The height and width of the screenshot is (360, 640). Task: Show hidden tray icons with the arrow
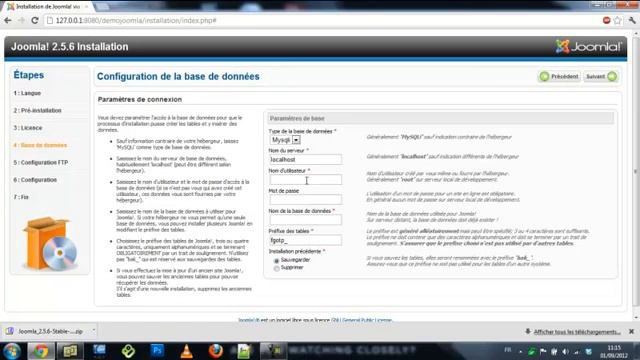click(520, 351)
